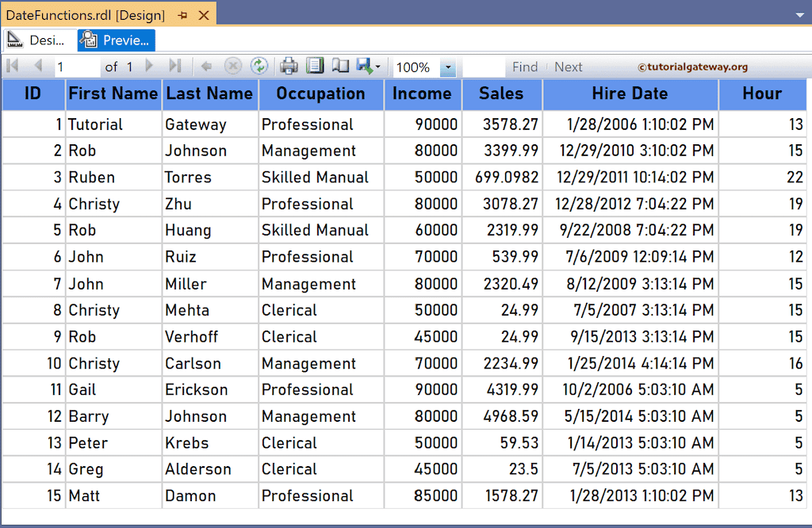The image size is (812, 528).
Task: Expand the document tab list chevron
Action: click(800, 14)
